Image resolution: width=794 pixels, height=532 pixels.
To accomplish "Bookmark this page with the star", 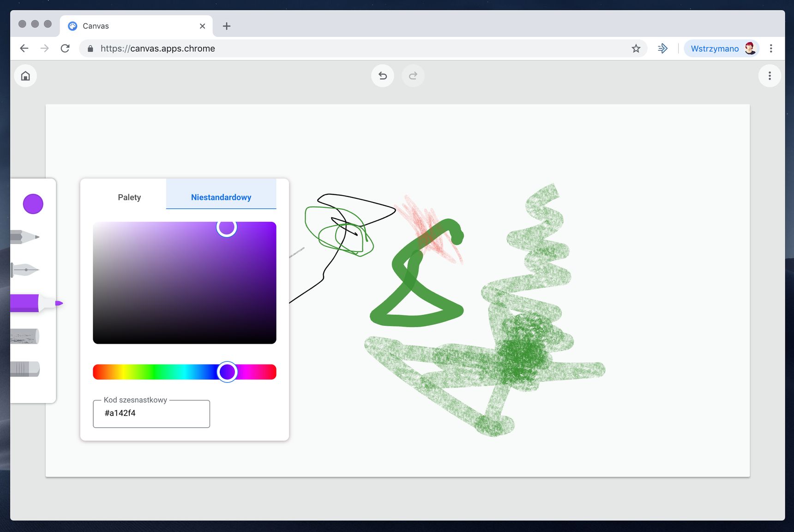I will click(x=636, y=48).
